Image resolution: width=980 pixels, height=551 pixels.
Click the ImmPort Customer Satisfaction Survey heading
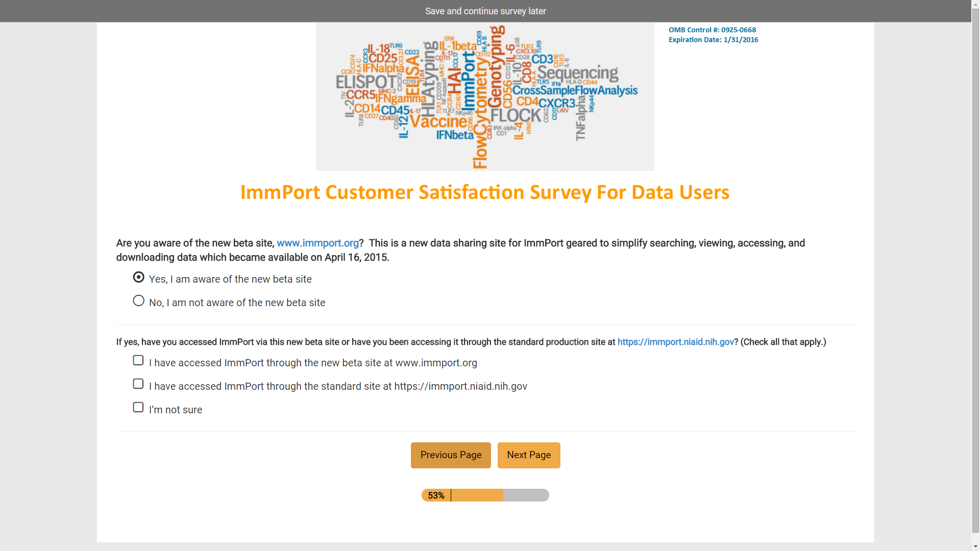click(x=484, y=192)
